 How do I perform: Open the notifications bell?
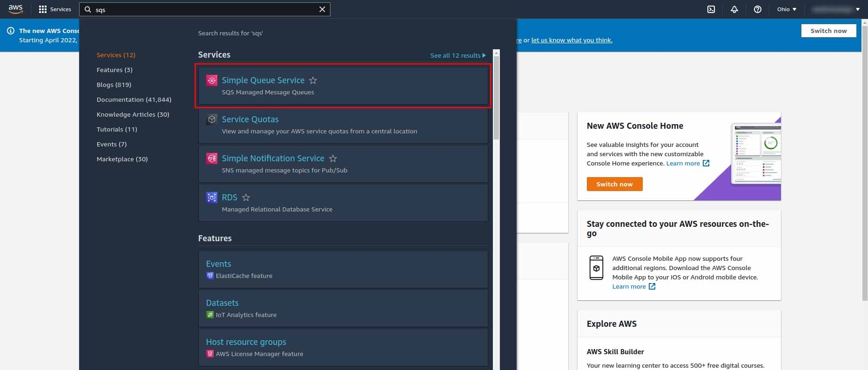pyautogui.click(x=734, y=9)
